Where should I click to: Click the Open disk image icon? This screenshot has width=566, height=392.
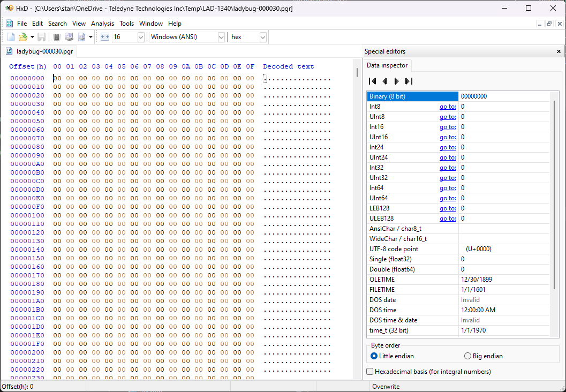(x=82, y=37)
